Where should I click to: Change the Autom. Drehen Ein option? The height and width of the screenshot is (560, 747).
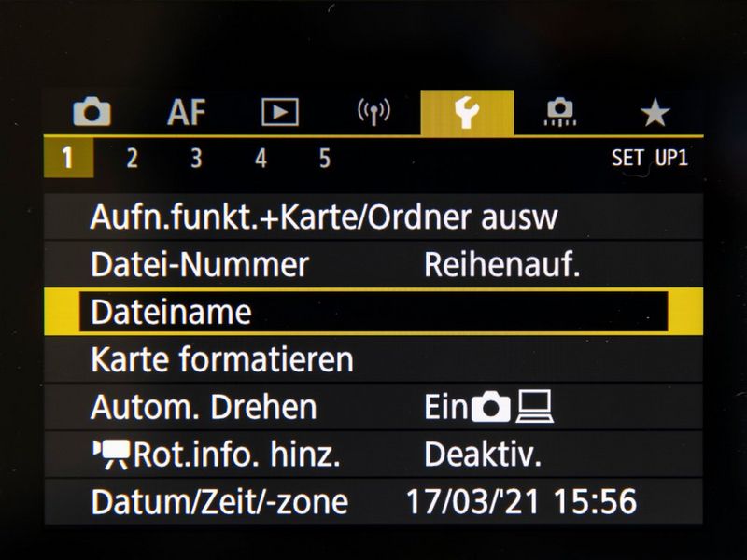click(373, 407)
